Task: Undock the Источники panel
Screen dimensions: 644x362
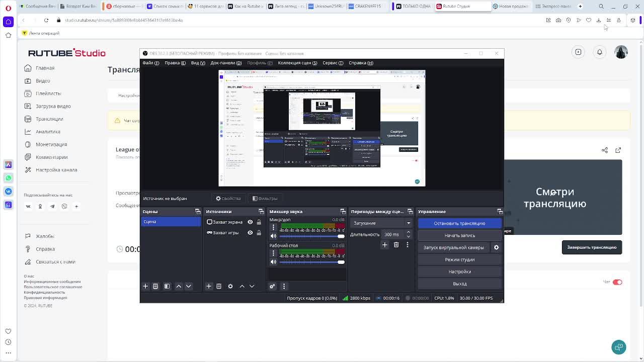Action: (x=261, y=212)
